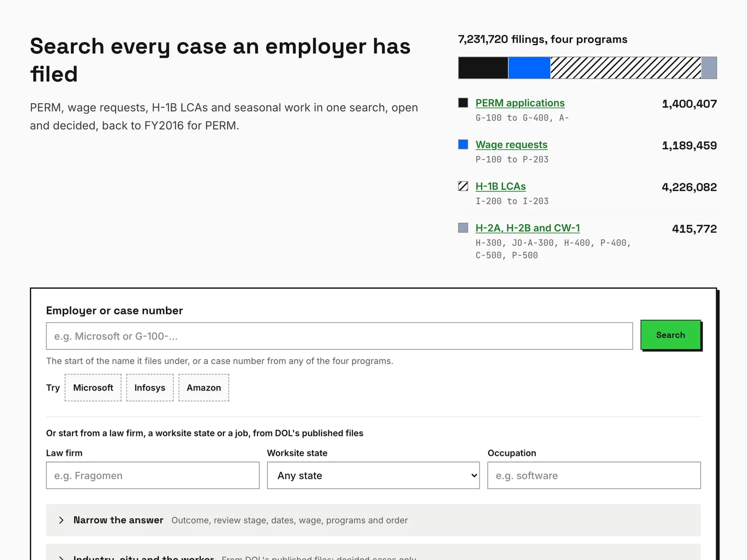Click the hatched segment of the filings bar

pos(626,68)
